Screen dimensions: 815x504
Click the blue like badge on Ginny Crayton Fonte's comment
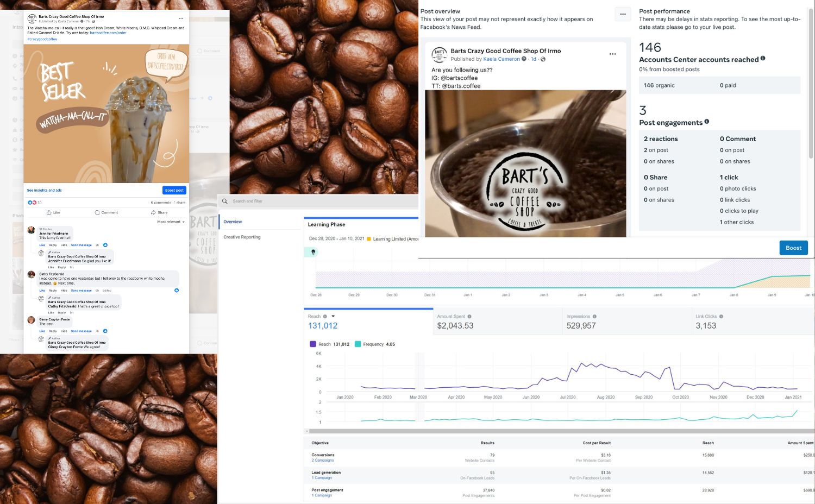coord(105,331)
